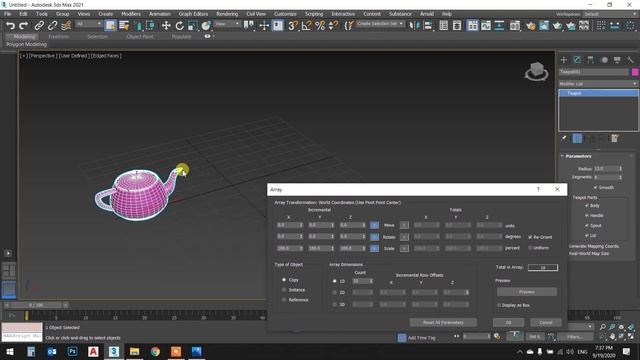Click the time slider frame handle
Viewport: 640px width, 360px height.
36,305
